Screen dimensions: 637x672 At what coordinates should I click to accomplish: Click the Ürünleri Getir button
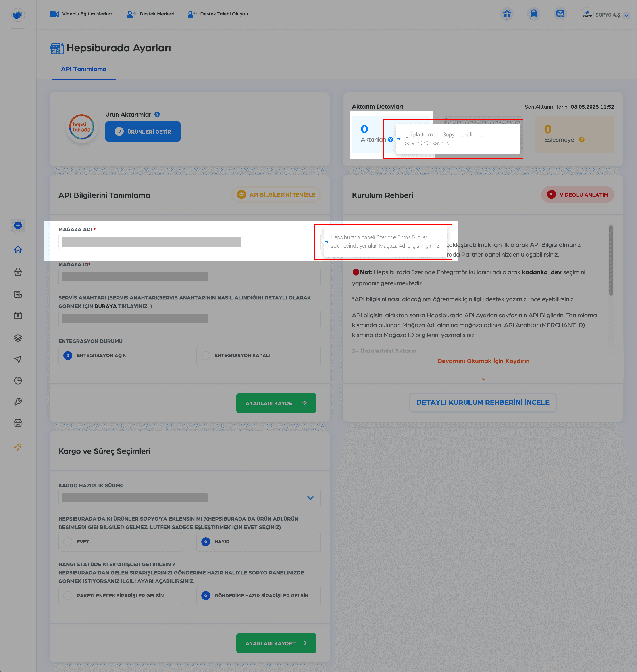click(143, 132)
